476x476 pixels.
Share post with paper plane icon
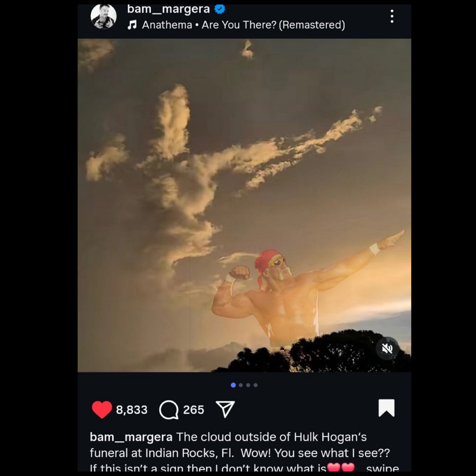click(225, 409)
